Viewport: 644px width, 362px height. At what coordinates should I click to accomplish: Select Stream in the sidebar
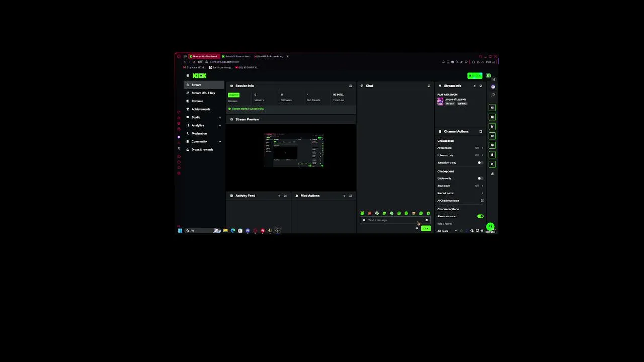[x=204, y=85]
